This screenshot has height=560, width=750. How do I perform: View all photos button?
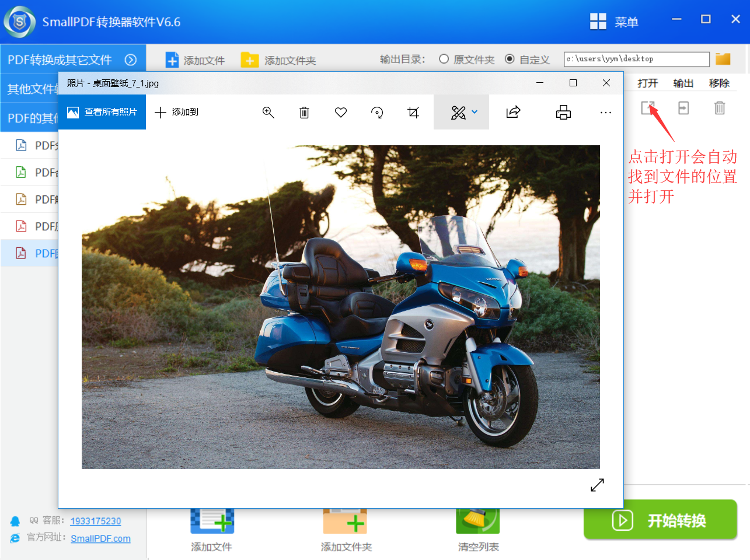pos(102,112)
